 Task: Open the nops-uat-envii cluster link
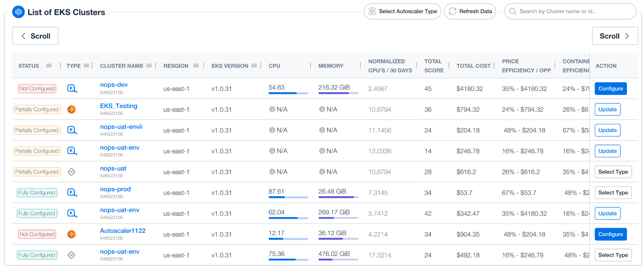tap(121, 127)
